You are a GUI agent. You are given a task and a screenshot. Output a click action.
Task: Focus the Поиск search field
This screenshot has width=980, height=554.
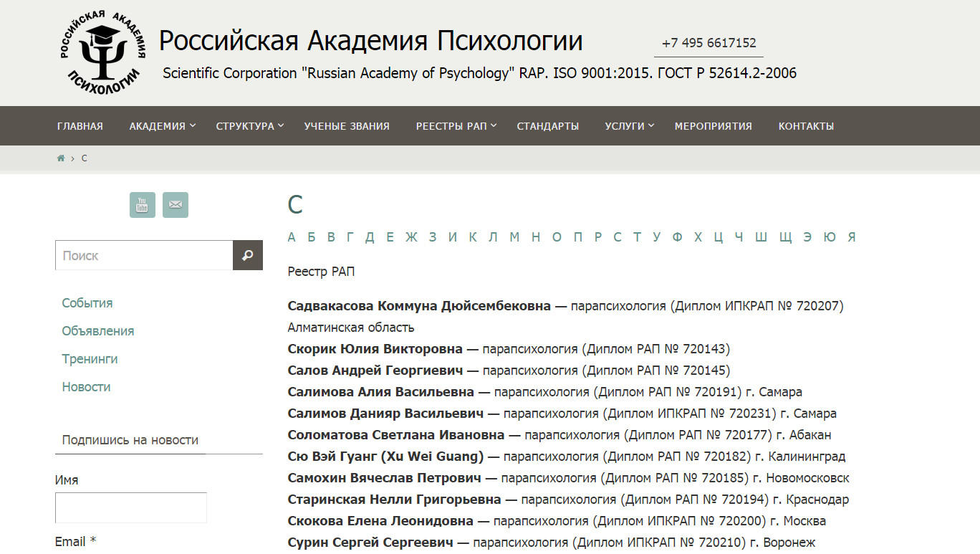pos(144,255)
